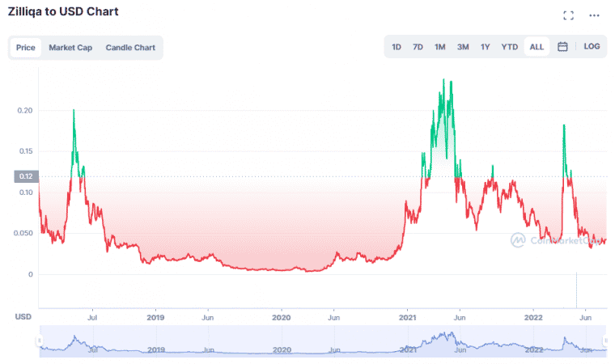The image size is (615, 364).
Task: Click left handle of range navigator
Action: coord(39,341)
